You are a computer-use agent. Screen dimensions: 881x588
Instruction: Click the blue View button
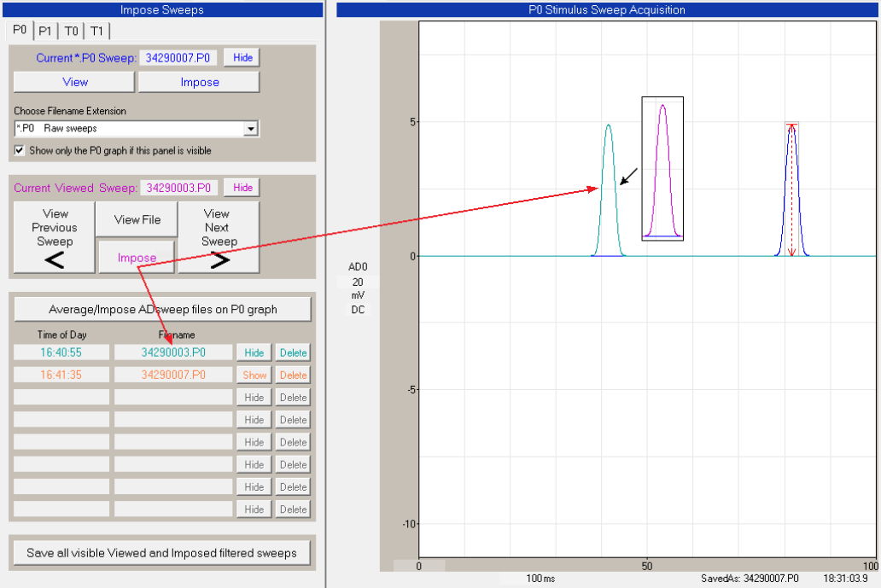pyautogui.click(x=74, y=82)
